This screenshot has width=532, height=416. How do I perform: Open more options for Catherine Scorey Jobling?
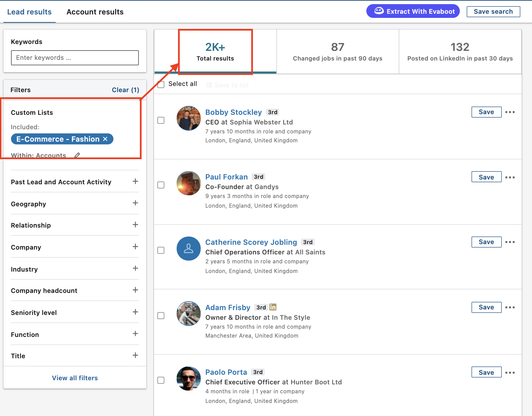pyautogui.click(x=510, y=242)
